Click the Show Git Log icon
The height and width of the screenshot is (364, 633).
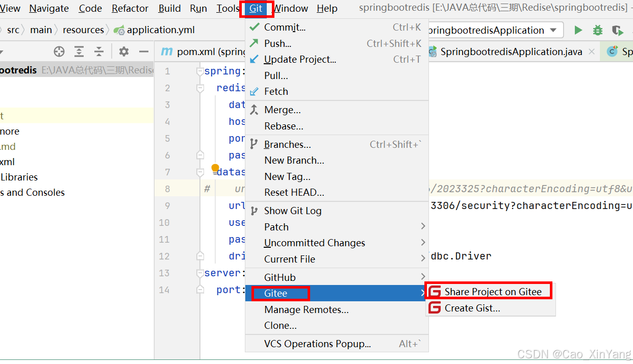(x=254, y=211)
